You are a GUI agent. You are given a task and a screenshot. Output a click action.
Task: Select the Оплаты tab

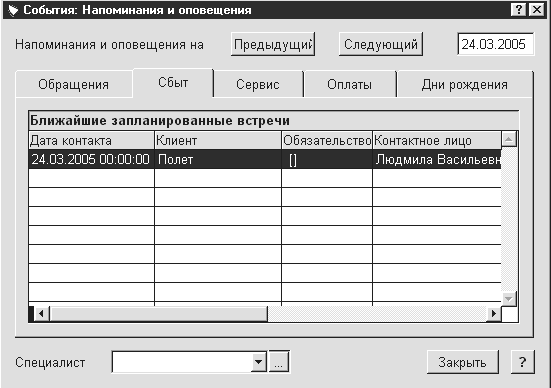coord(350,84)
